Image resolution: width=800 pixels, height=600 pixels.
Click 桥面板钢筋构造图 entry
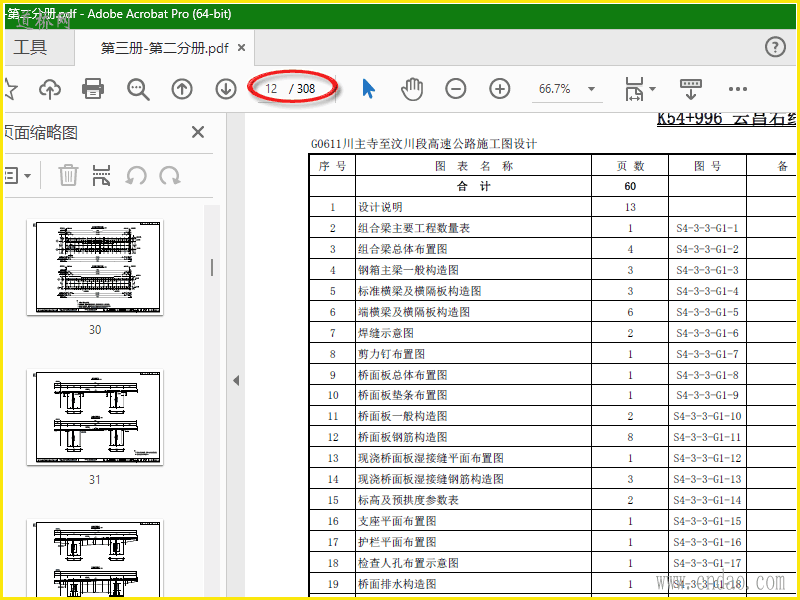pyautogui.click(x=403, y=437)
